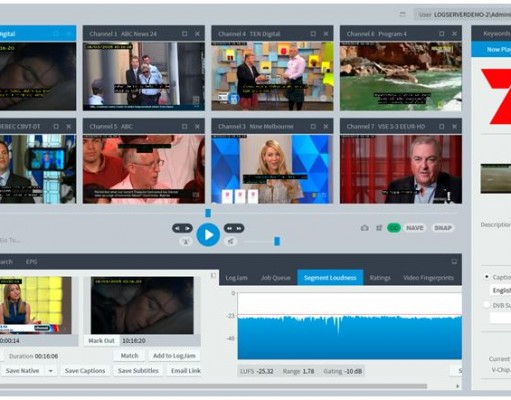This screenshot has width=511, height=400.
Task: Open the Job Queue tab
Action: point(276,278)
